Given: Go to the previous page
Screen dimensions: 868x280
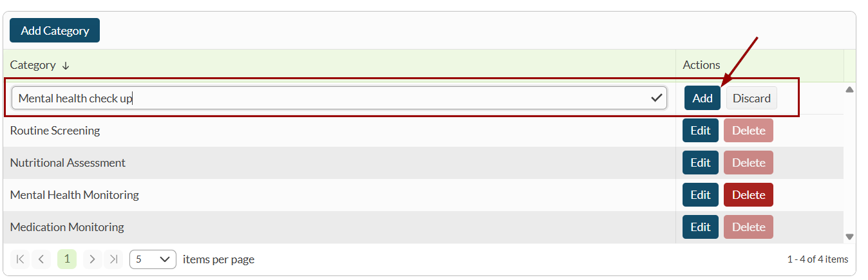Looking at the screenshot, I should pyautogui.click(x=41, y=259).
